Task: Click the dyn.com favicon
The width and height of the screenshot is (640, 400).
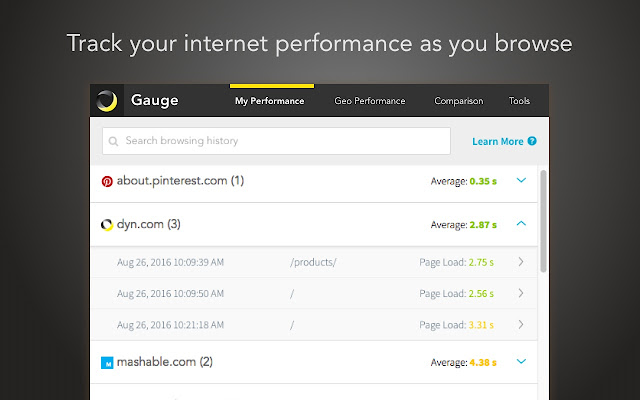Action: coord(107,225)
